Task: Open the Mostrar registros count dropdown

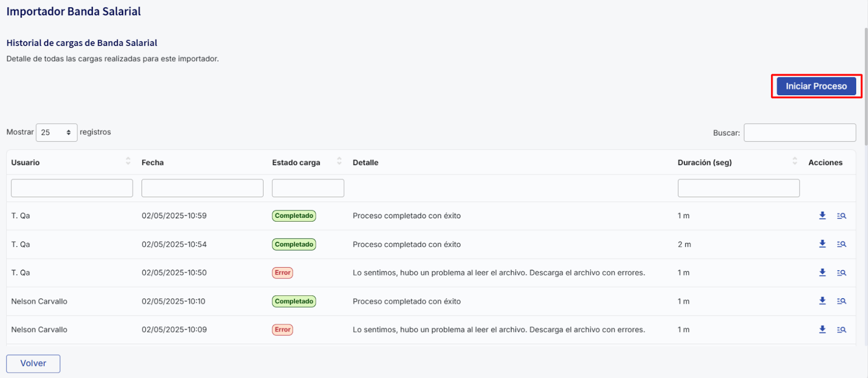Action: 56,133
